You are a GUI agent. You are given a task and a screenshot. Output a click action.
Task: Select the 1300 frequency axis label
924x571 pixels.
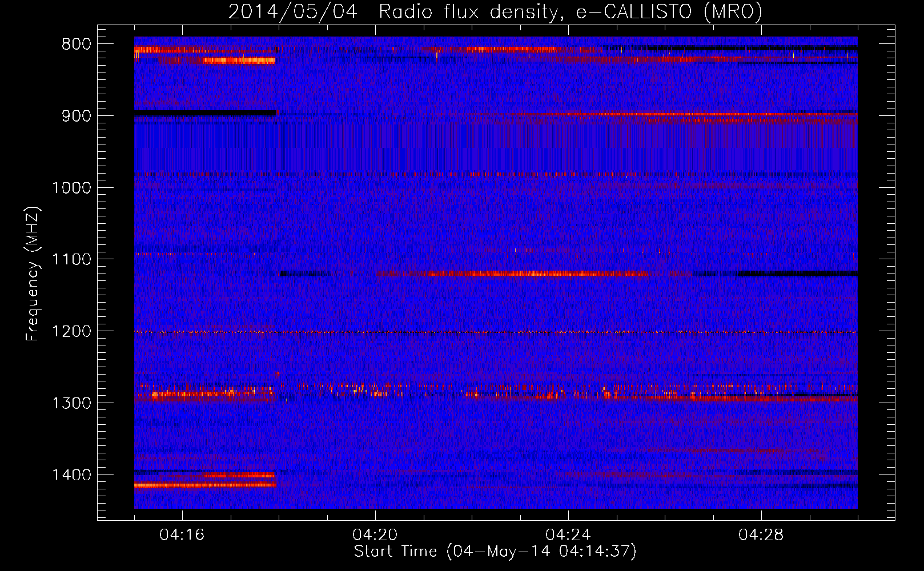71,403
